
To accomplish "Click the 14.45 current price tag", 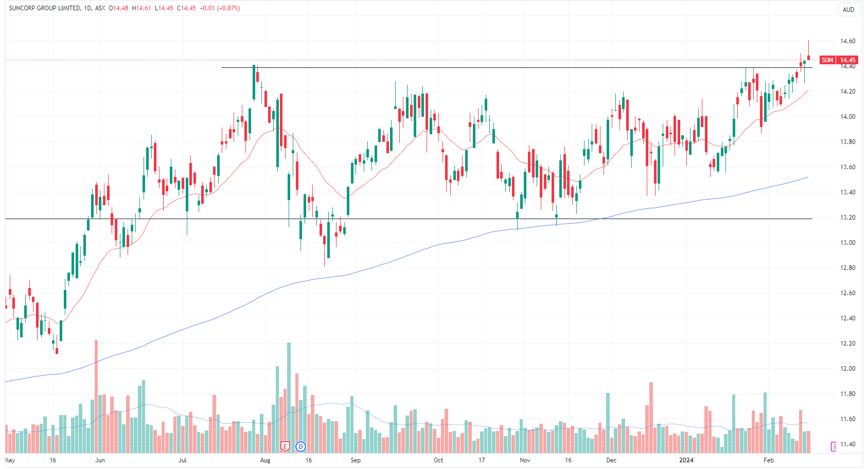I will 848,60.
